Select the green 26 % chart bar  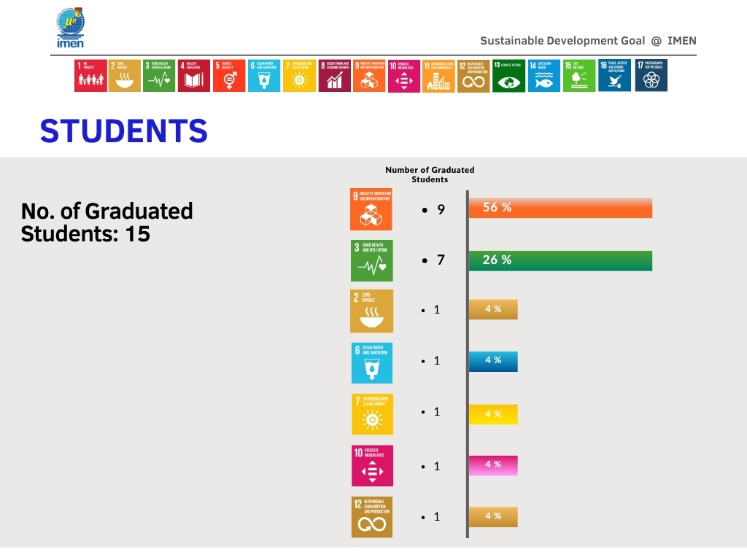pos(560,260)
